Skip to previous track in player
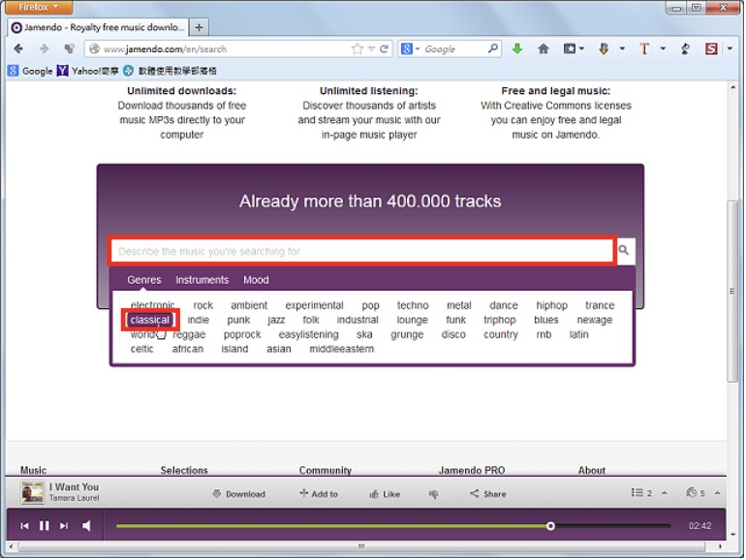746x560 pixels. (x=25, y=526)
